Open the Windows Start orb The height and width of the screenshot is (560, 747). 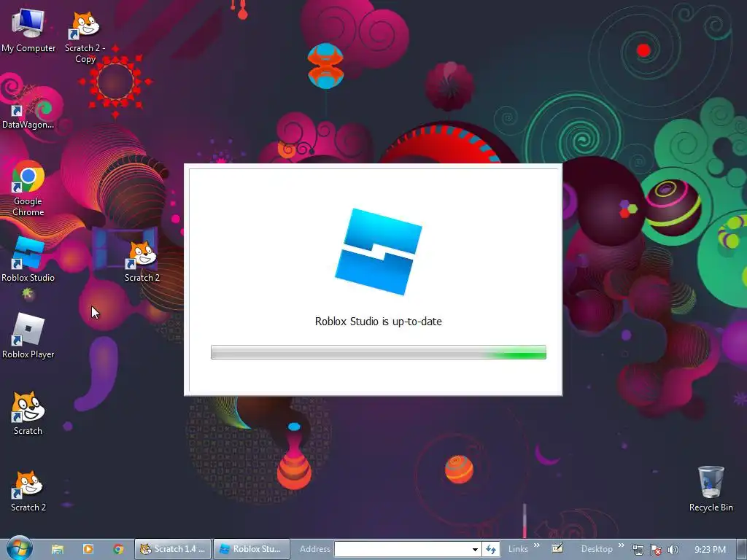[19, 548]
